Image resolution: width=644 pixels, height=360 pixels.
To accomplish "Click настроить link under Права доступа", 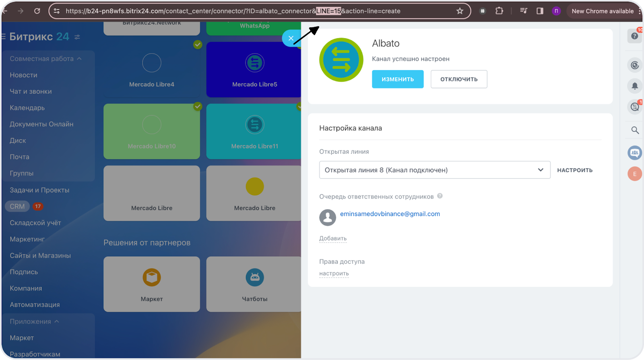I will 334,274.
